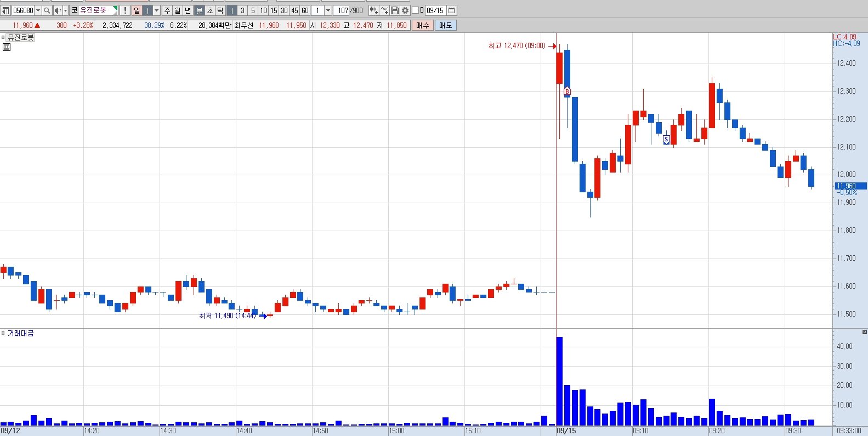The height and width of the screenshot is (436, 868).
Task: Select 월 (monthly) chart period
Action: coord(178,10)
